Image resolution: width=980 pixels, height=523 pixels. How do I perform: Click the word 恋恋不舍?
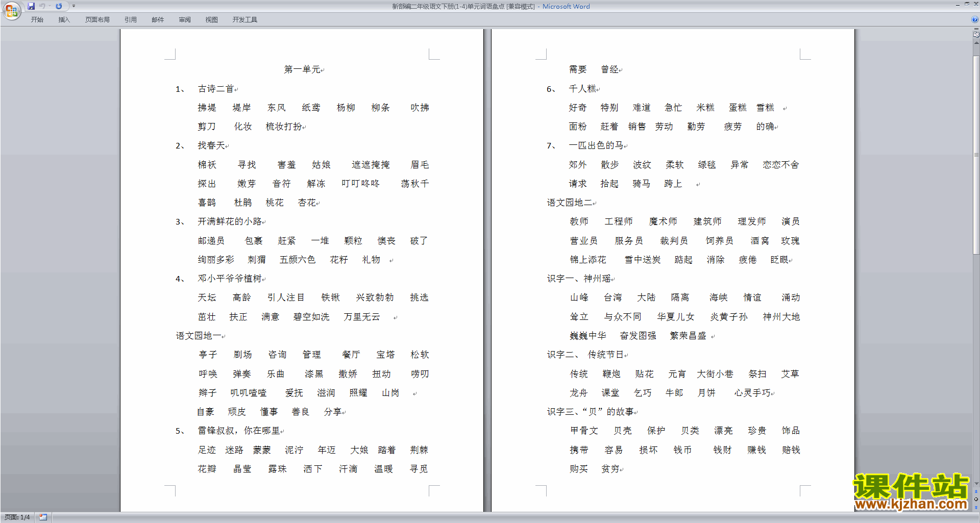point(781,165)
